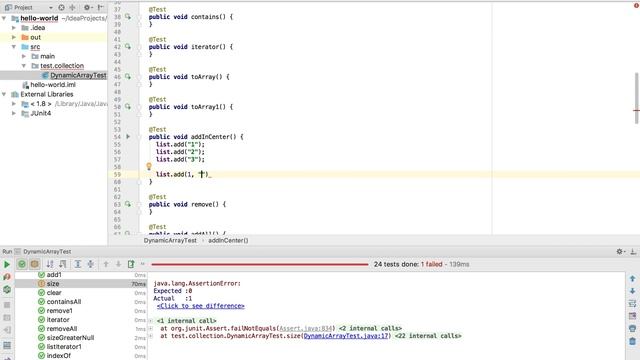Select the failed size test
The width and height of the screenshot is (640, 360).
pos(80,284)
